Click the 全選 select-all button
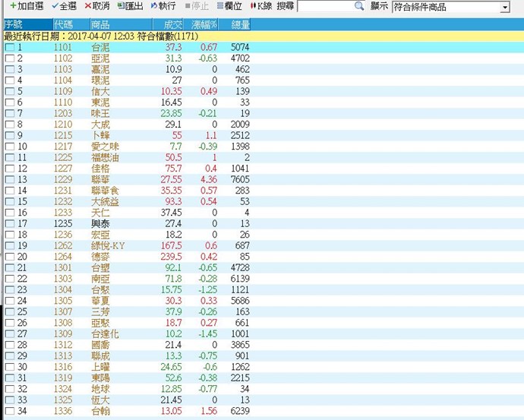This screenshot has width=524, height=420. tap(64, 6)
